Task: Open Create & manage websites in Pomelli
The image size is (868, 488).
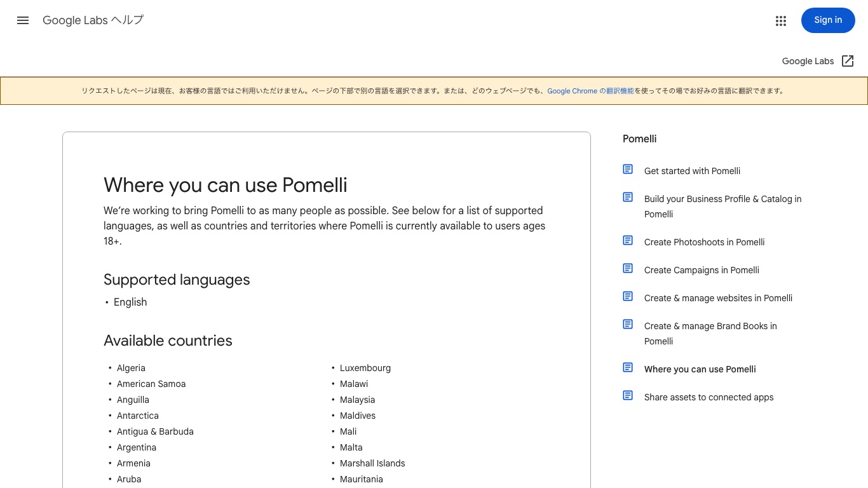Action: click(x=718, y=298)
